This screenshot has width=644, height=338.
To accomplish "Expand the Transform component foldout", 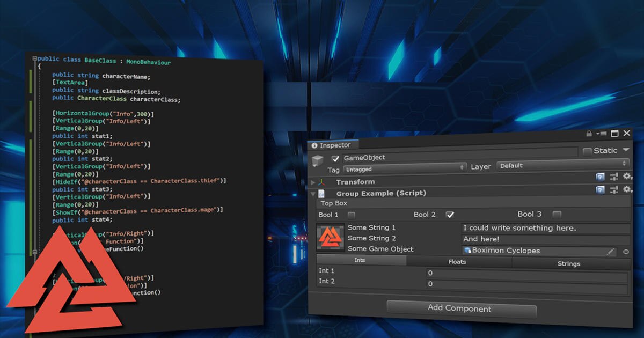I will click(313, 182).
